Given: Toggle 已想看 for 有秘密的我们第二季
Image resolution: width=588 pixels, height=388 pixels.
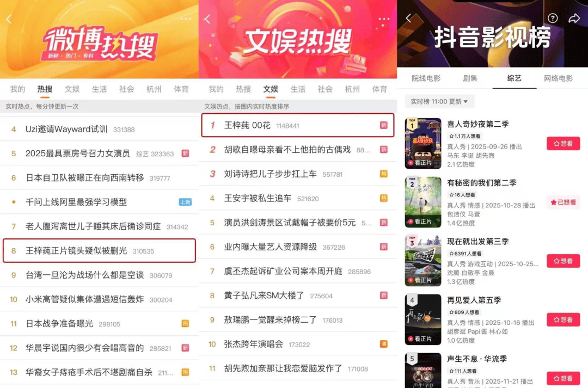Looking at the screenshot, I should coord(563,202).
